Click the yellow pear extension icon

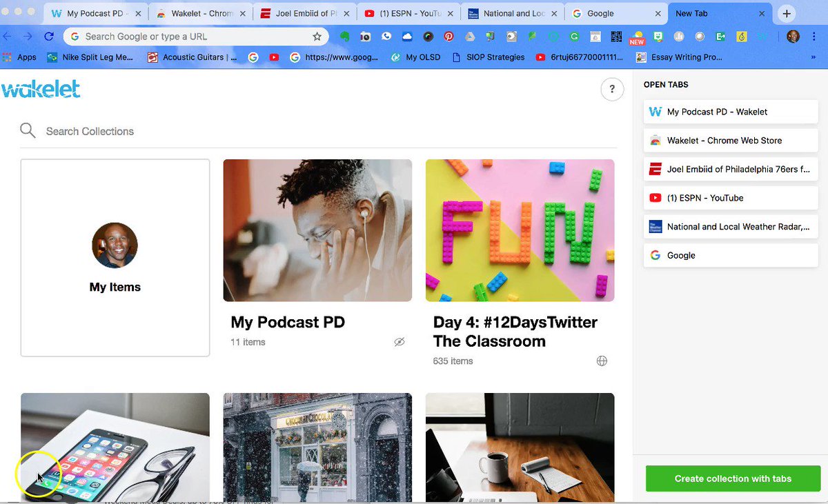(x=742, y=37)
